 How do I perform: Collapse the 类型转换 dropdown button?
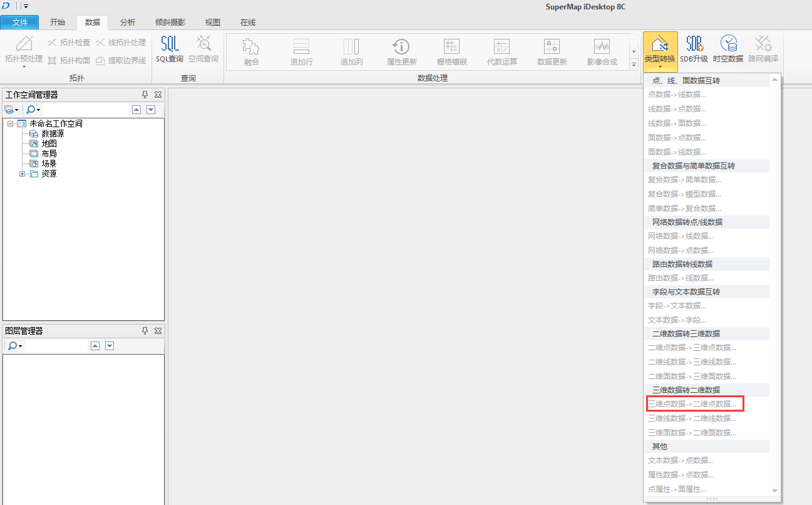[660, 51]
